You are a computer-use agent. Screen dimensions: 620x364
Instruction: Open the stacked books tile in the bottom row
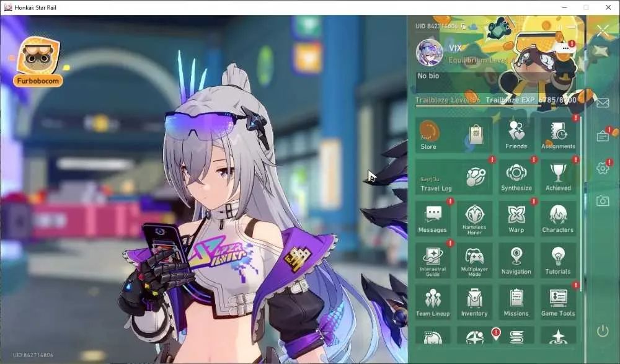516,335
